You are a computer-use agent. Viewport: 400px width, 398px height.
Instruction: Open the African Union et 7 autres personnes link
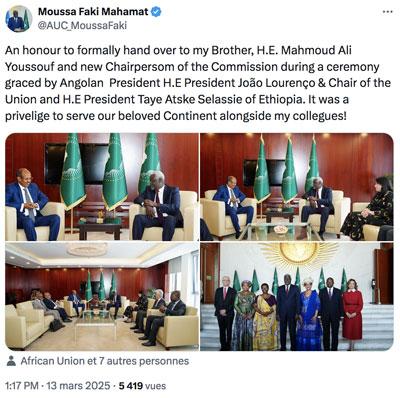pos(105,361)
